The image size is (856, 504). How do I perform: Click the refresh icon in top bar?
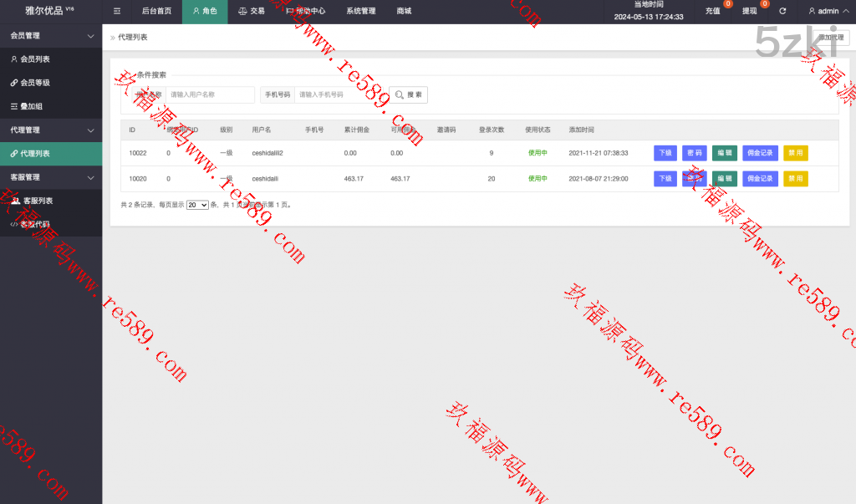782,12
